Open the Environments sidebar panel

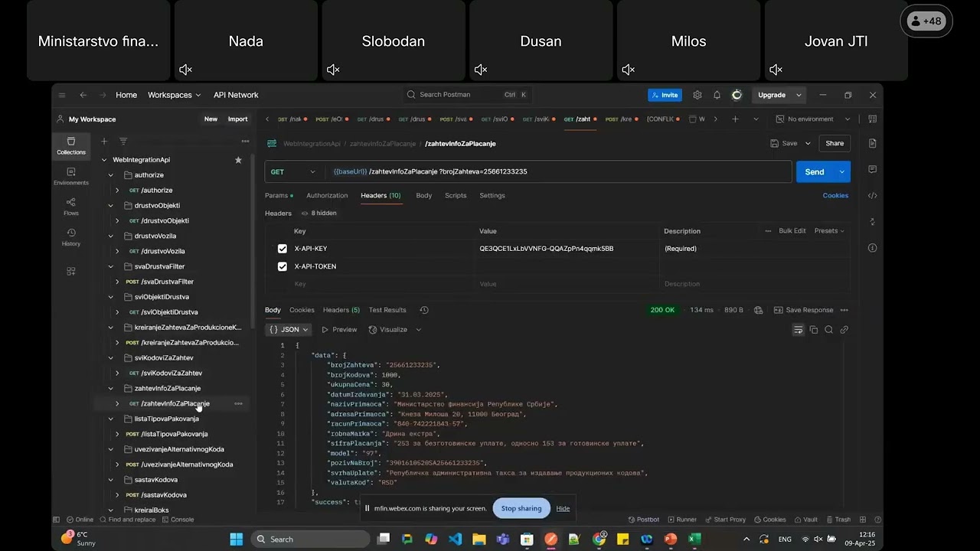point(71,176)
